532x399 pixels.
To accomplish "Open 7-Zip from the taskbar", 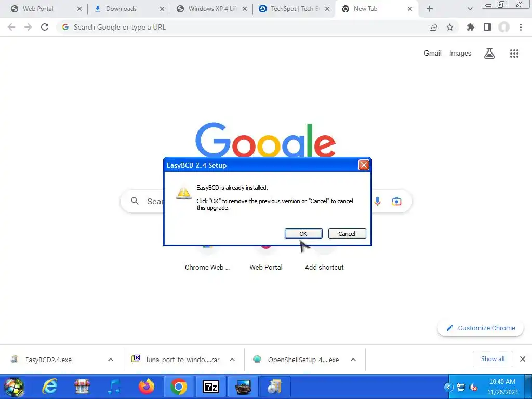I will (x=211, y=387).
